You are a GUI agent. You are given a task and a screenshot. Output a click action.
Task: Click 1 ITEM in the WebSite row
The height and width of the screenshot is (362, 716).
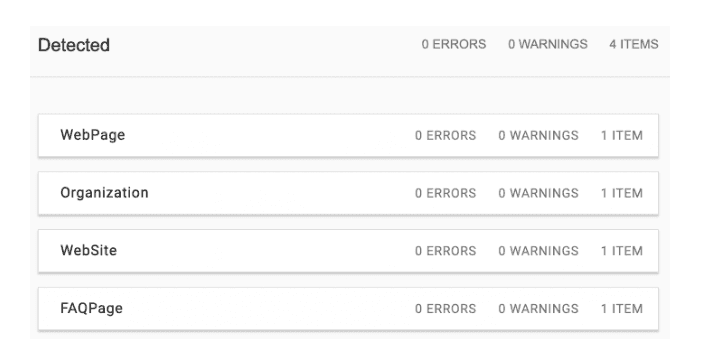coord(622,251)
